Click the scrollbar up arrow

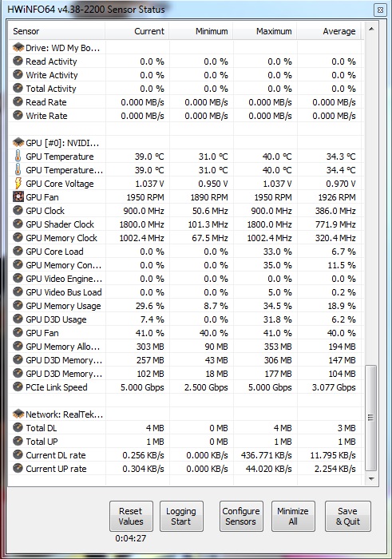[x=371, y=29]
